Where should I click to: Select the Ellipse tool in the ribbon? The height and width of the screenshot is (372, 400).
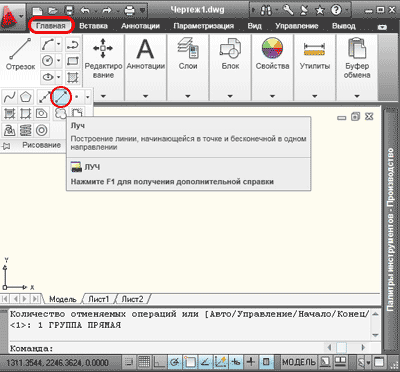click(48, 77)
